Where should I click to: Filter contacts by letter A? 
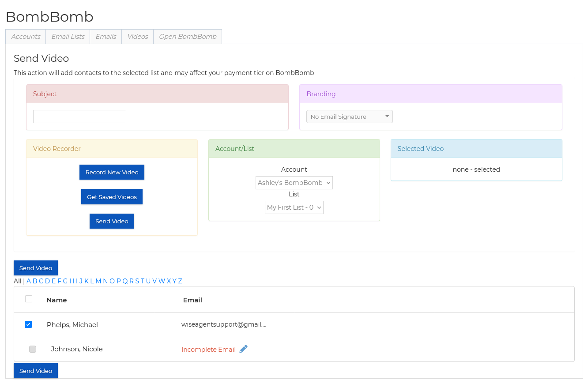pos(29,281)
